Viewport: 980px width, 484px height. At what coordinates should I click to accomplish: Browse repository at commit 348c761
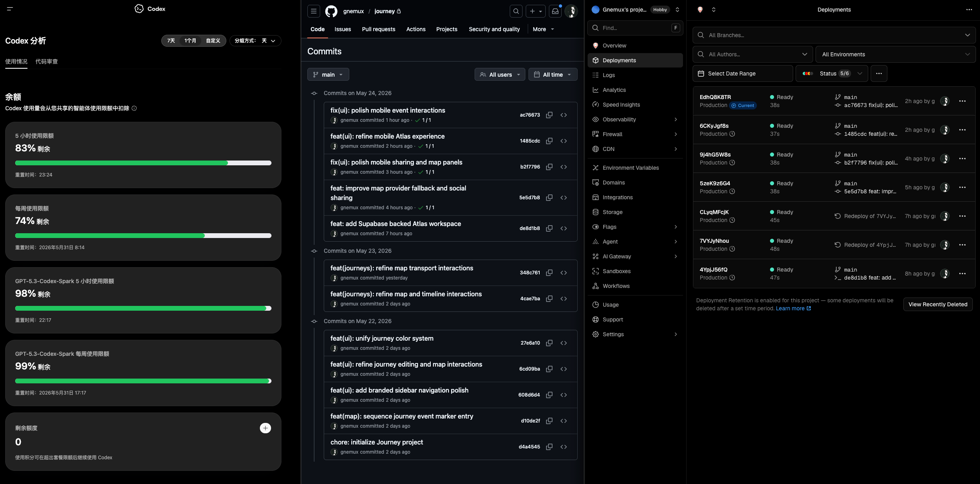[564, 273]
